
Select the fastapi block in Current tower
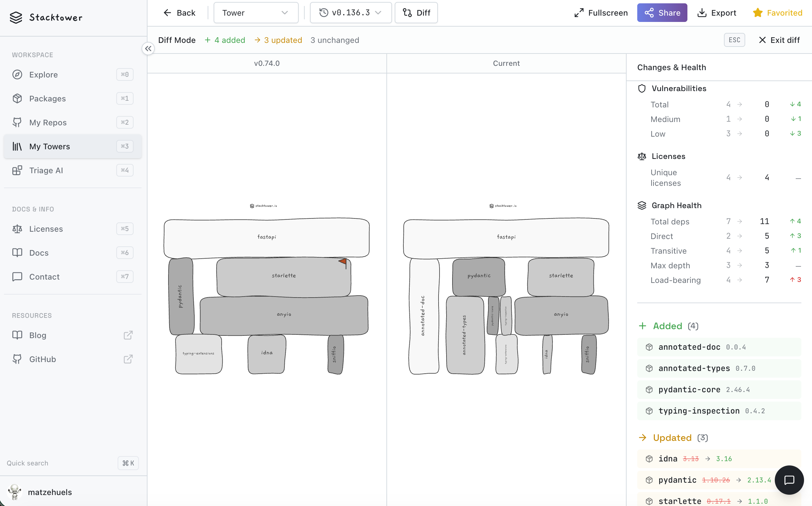[506, 238]
